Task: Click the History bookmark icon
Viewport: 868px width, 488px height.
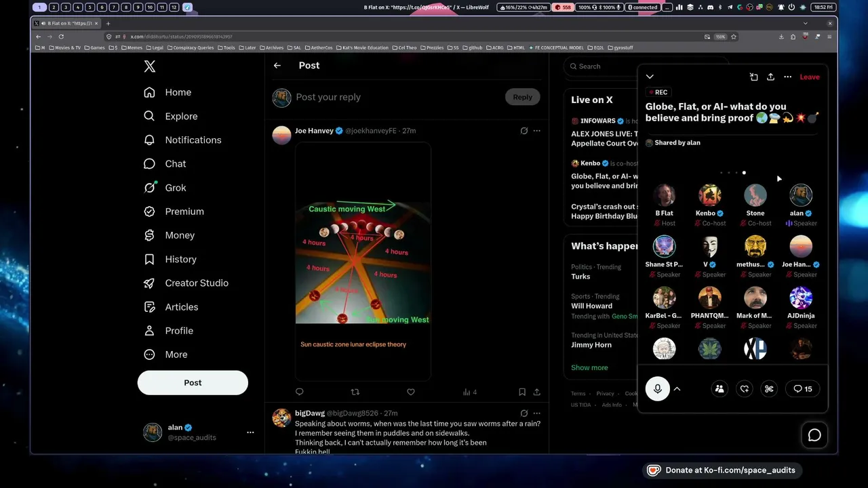Action: pos(150,259)
